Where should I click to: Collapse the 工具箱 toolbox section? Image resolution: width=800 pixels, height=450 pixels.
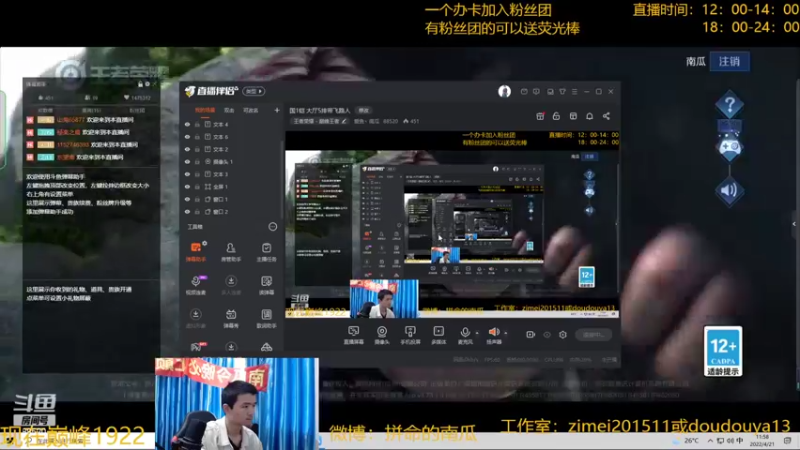click(272, 227)
